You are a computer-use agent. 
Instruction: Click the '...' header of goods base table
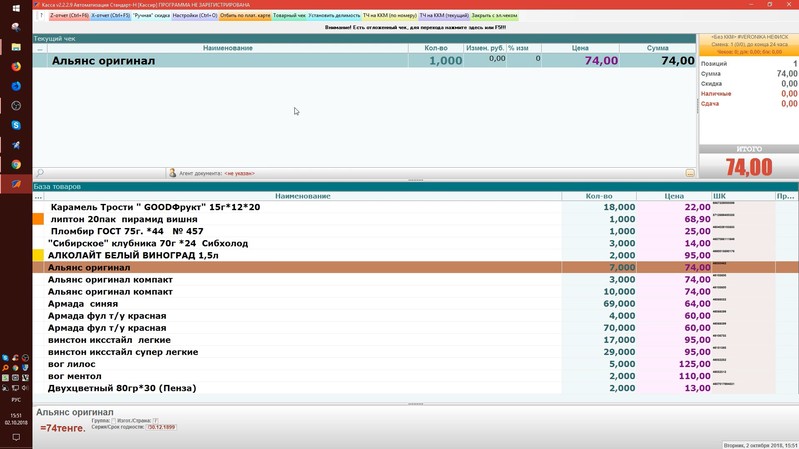pos(38,196)
